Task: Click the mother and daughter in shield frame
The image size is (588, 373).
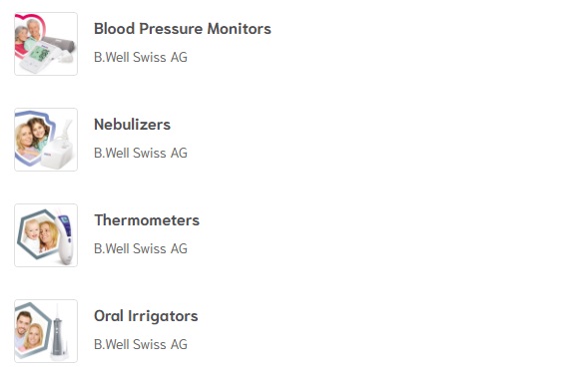Action: click(34, 137)
